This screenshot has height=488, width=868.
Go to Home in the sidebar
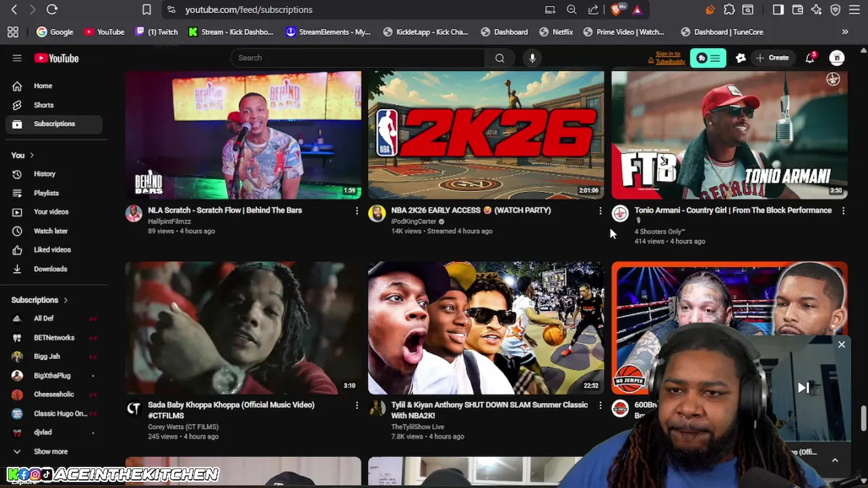tap(54, 86)
